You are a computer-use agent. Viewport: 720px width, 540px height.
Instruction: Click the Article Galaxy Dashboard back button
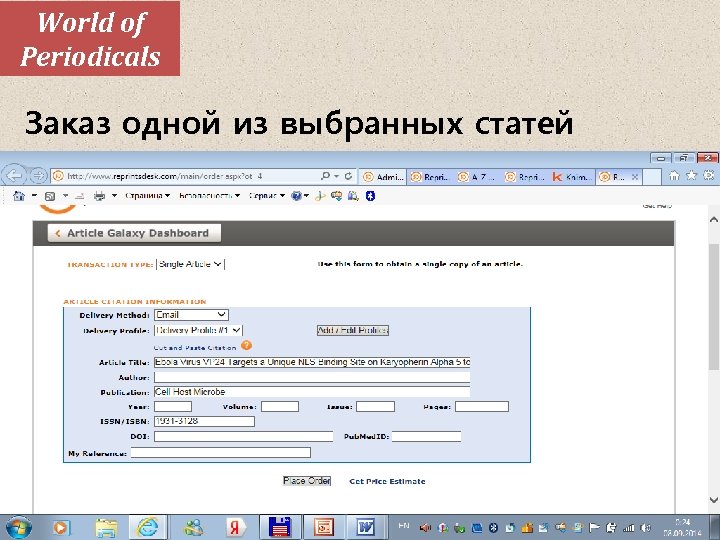[x=134, y=233]
